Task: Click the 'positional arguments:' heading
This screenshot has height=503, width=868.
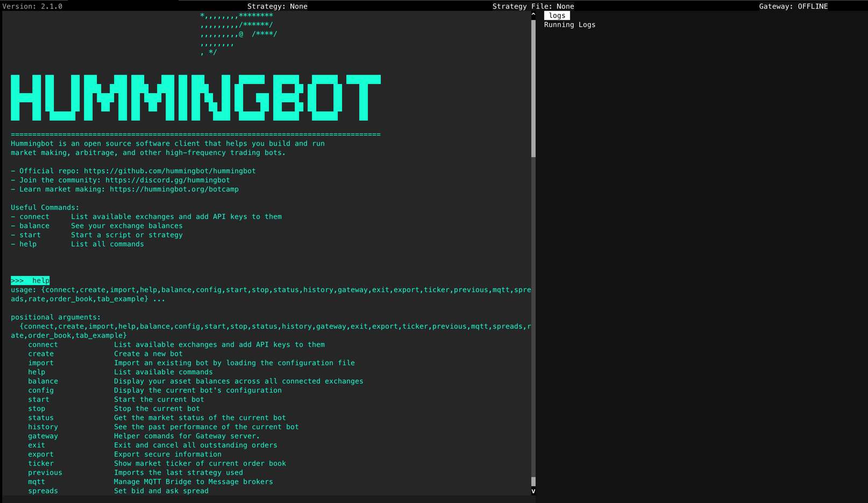Action: [56, 317]
